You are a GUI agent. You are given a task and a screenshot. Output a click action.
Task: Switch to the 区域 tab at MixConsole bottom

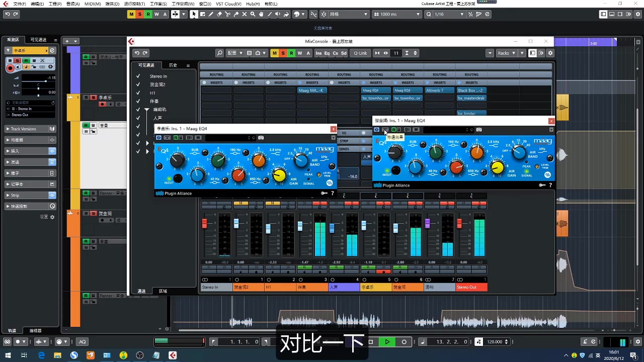point(163,291)
